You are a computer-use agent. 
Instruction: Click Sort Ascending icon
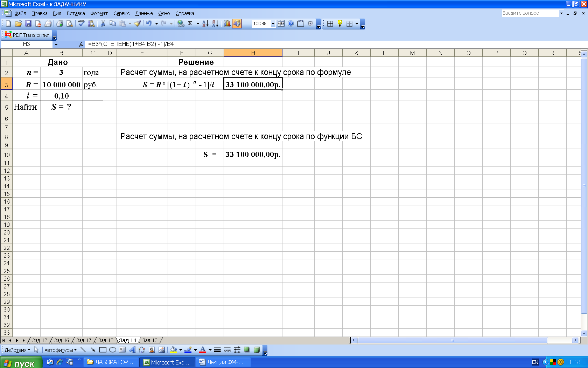tap(205, 23)
